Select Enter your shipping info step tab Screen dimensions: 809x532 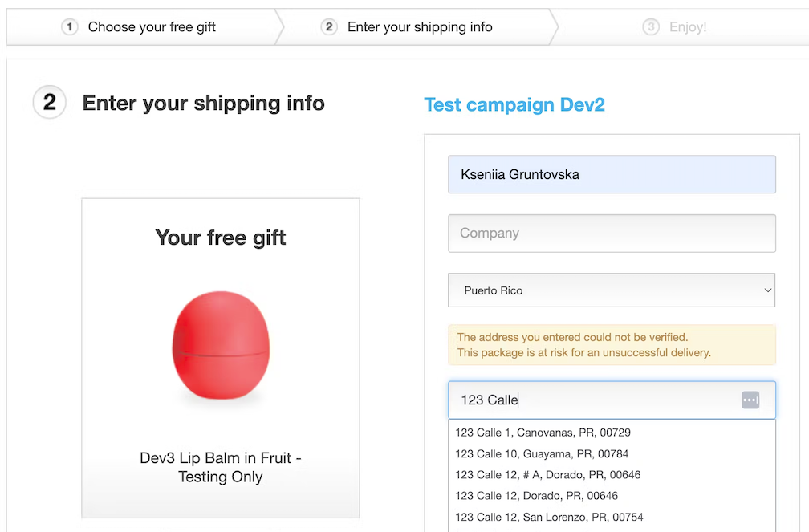coord(420,27)
